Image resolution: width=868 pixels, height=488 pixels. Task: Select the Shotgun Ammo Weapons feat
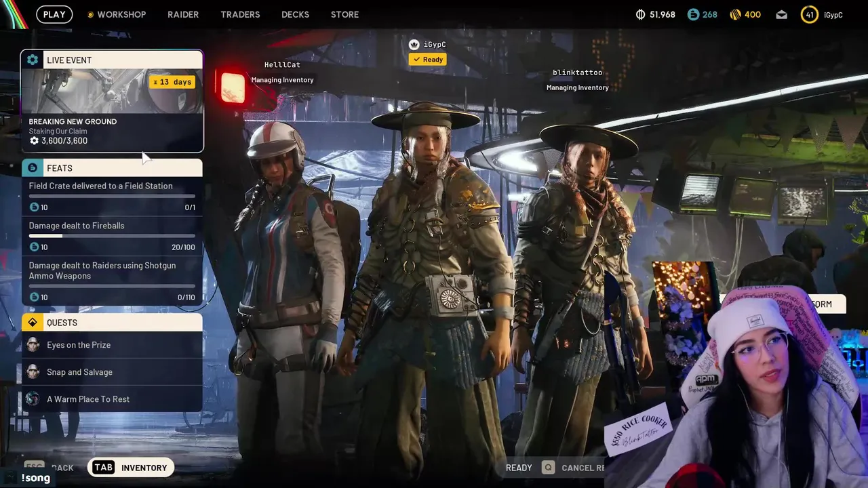tap(112, 281)
